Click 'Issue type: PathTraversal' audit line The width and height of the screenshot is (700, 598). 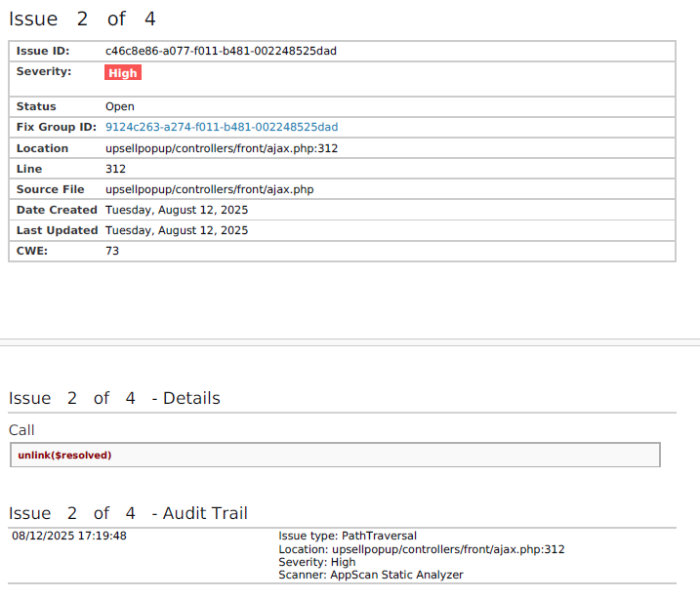click(348, 536)
